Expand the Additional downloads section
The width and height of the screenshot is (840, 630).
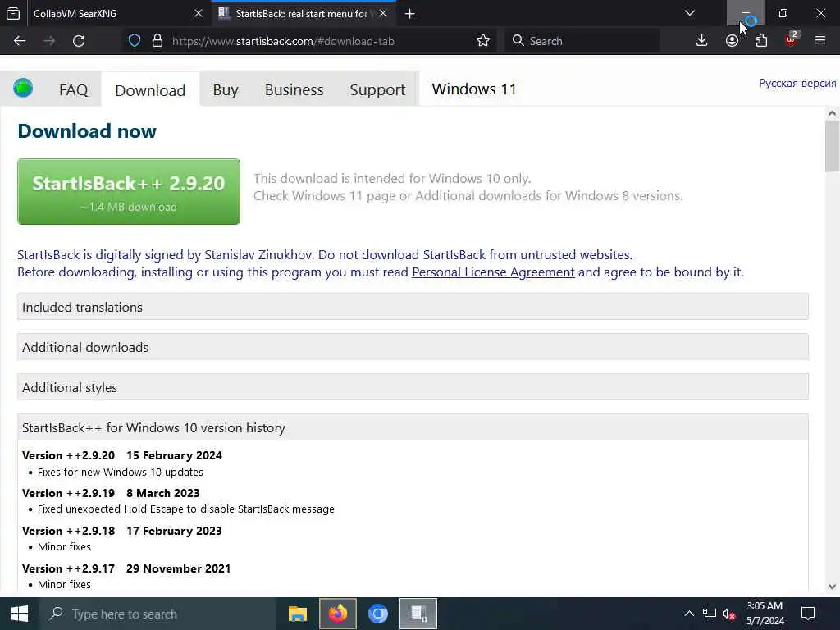click(413, 347)
